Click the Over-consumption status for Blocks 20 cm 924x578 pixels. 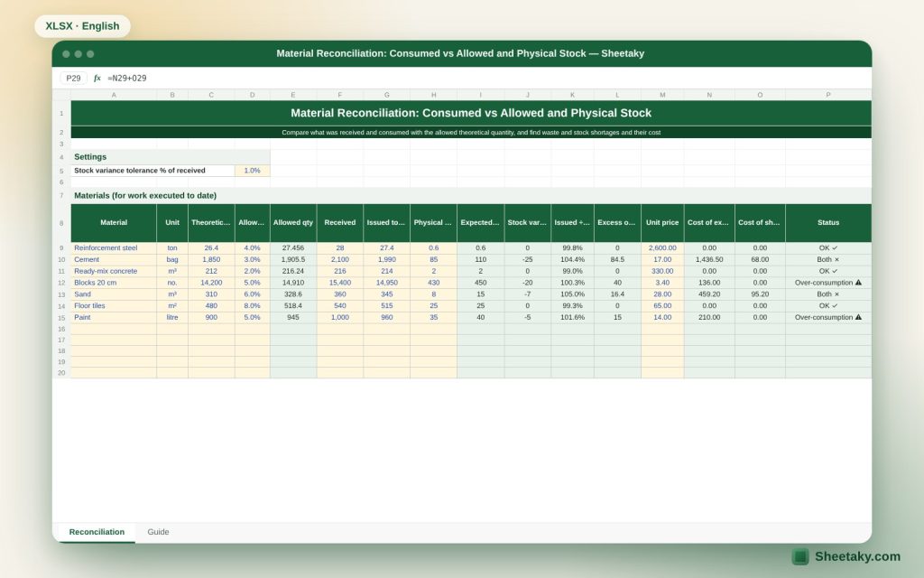tap(828, 283)
